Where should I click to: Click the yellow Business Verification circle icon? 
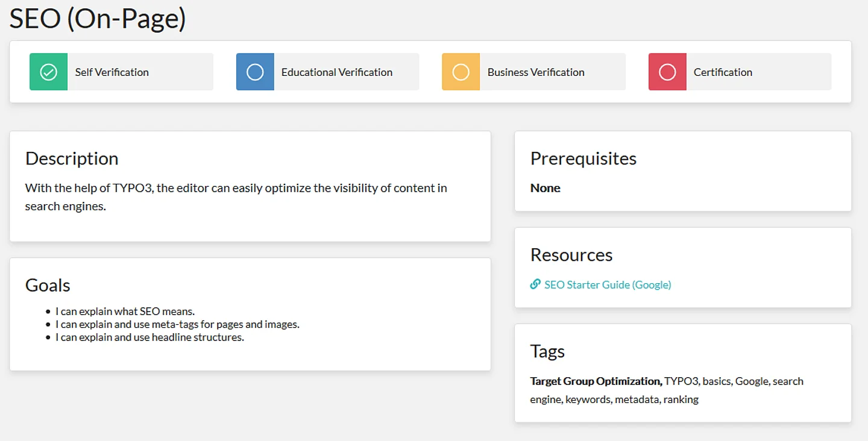point(461,72)
